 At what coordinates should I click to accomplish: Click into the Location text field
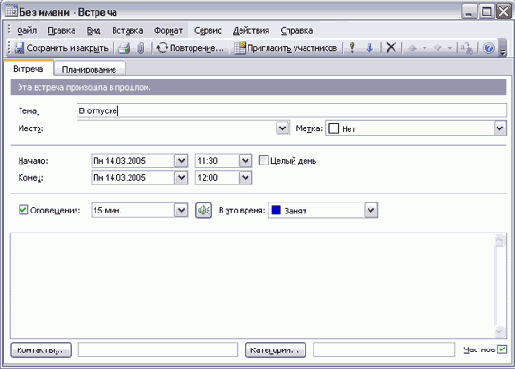177,128
